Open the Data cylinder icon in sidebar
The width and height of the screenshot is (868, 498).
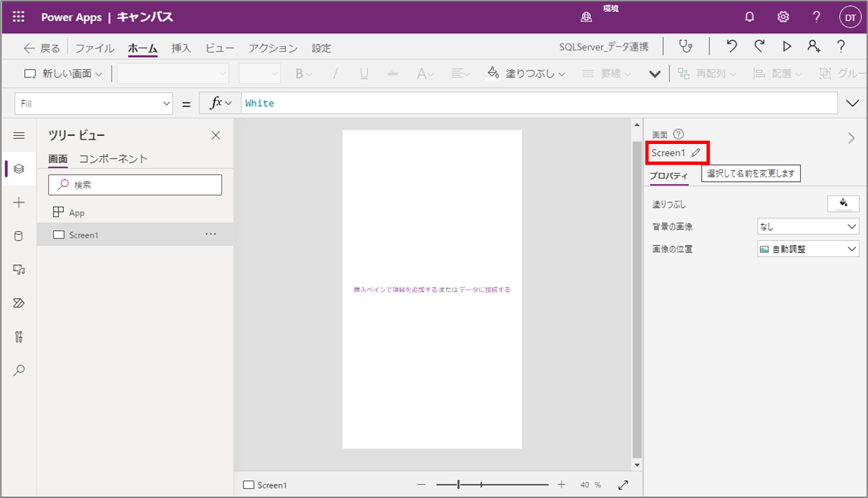[x=19, y=236]
